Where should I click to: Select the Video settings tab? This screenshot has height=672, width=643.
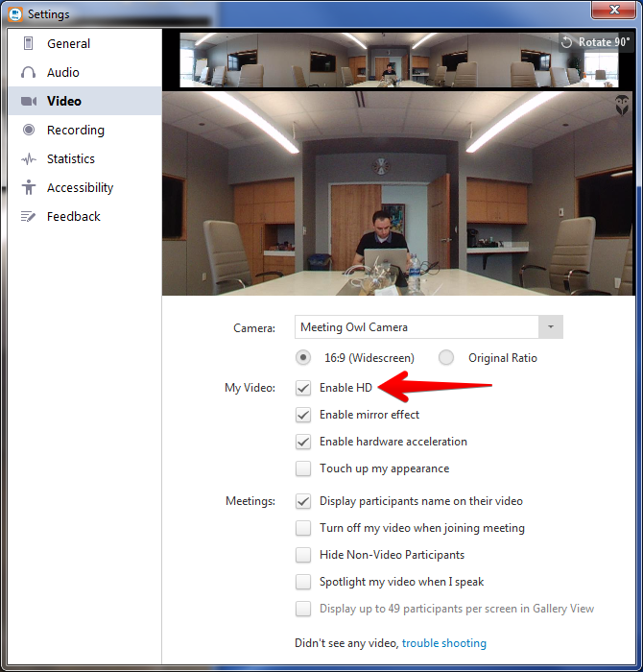click(x=84, y=101)
